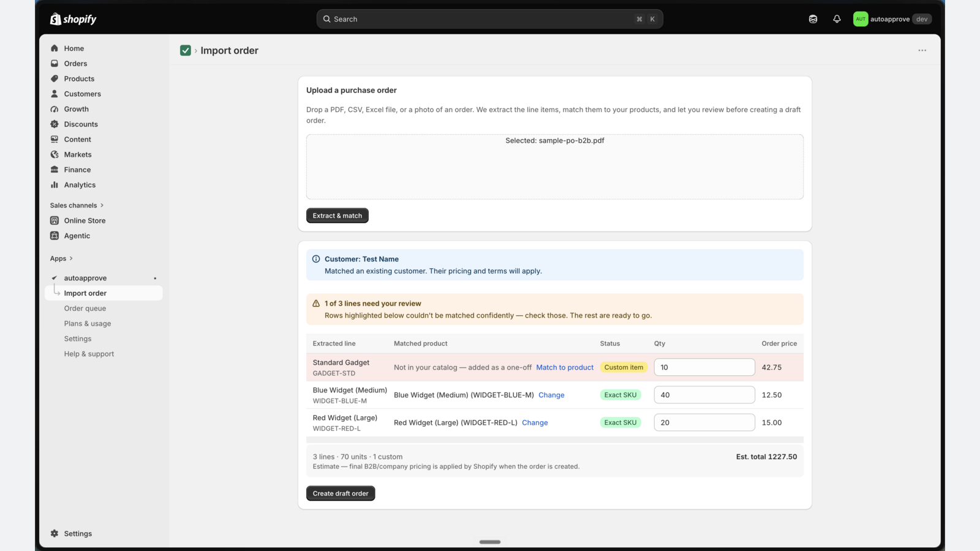The image size is (980, 551).
Task: Expand the Apps section
Action: [x=61, y=258]
